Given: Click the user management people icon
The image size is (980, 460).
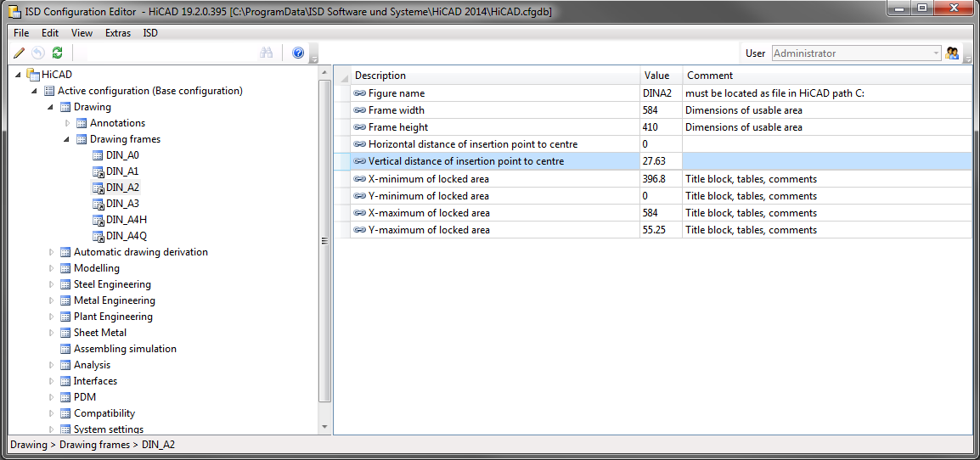Looking at the screenshot, I should pyautogui.click(x=952, y=53).
